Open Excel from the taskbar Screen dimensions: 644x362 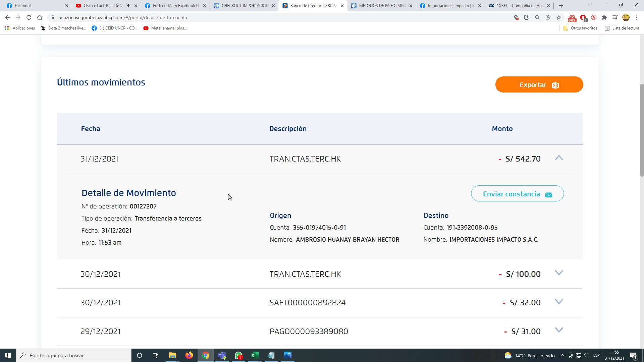click(x=255, y=355)
